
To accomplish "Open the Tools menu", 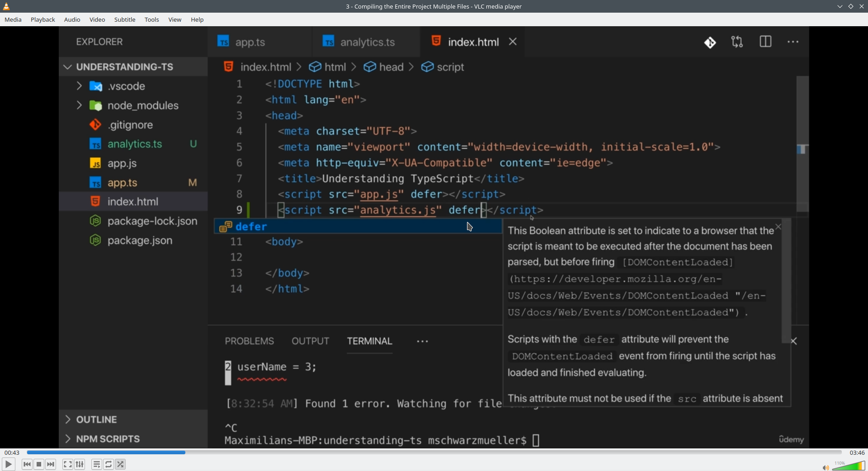I will (x=152, y=19).
